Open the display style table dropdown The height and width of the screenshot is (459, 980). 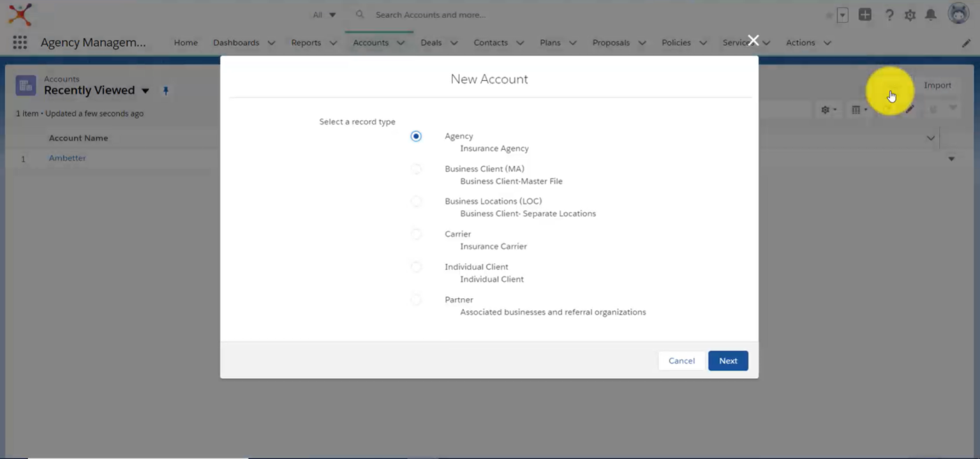click(857, 109)
